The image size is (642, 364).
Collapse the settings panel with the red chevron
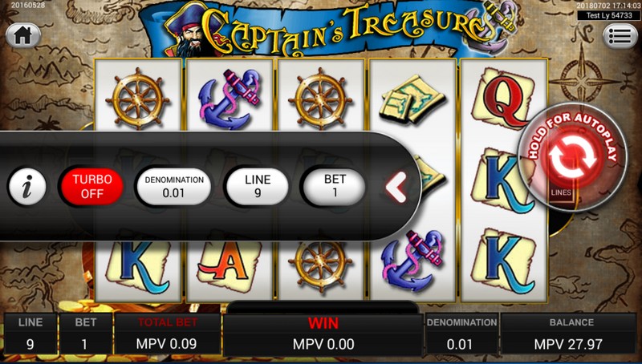[396, 187]
